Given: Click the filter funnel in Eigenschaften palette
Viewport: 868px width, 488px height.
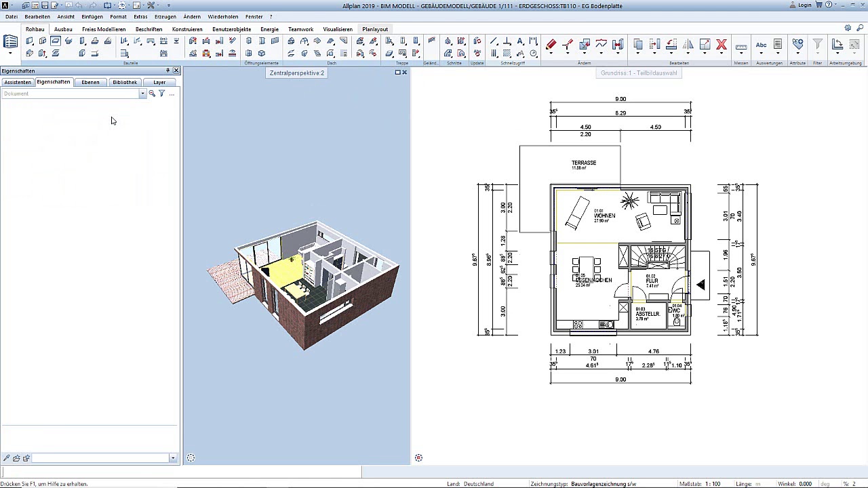Looking at the screenshot, I should pos(161,94).
